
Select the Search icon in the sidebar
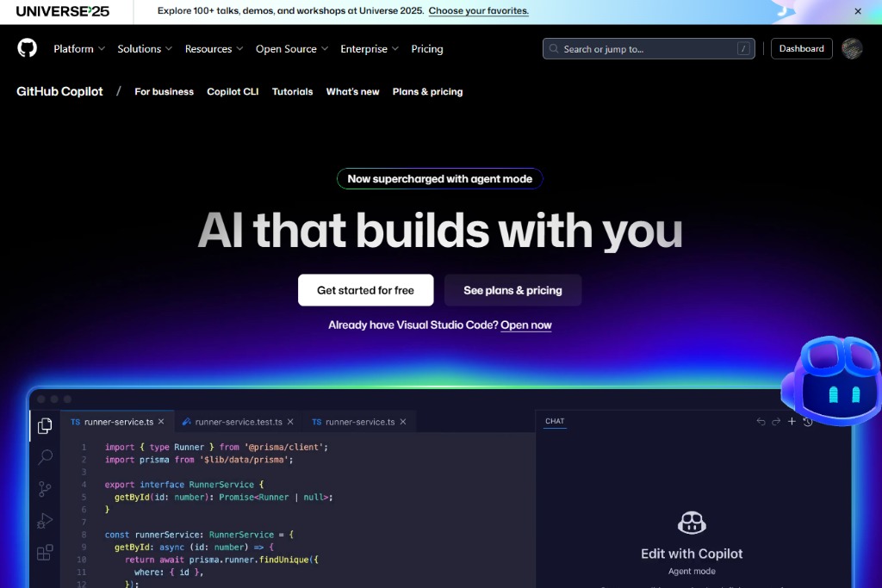45,457
